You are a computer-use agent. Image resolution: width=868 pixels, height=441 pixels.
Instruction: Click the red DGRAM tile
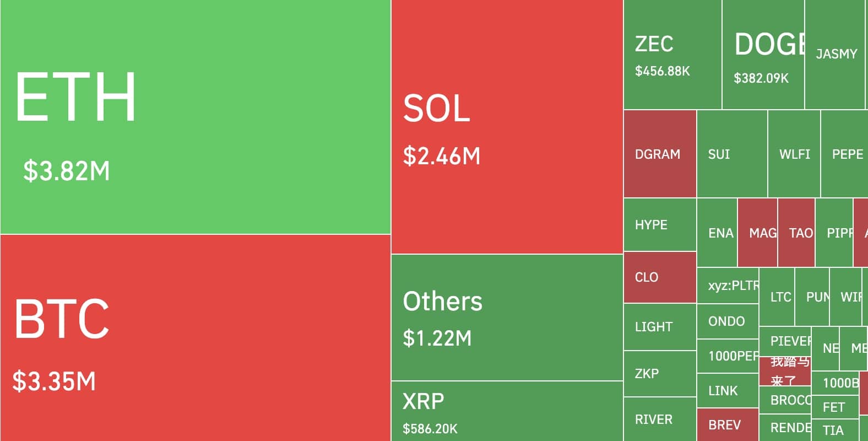point(660,154)
